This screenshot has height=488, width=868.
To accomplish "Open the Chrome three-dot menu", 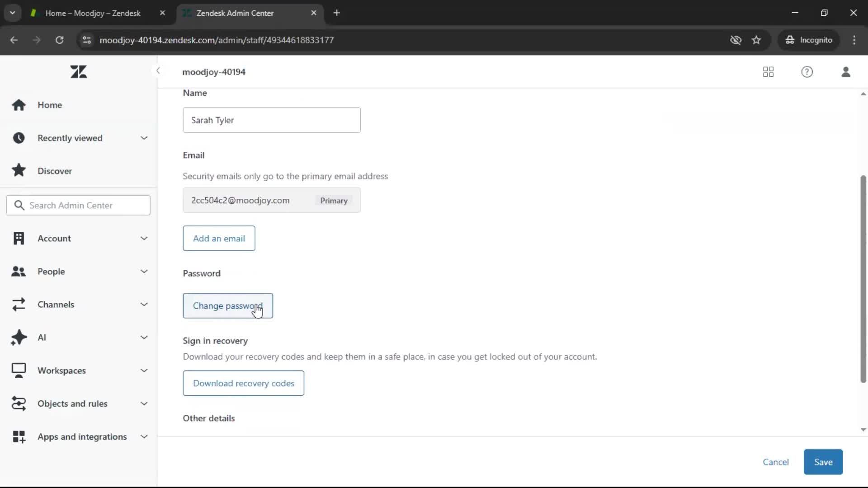I will tap(854, 40).
